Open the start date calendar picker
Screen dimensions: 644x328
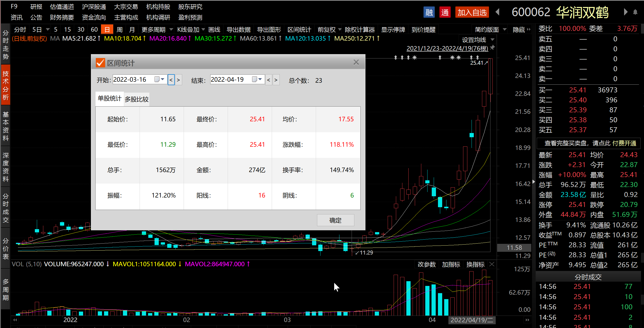[159, 79]
